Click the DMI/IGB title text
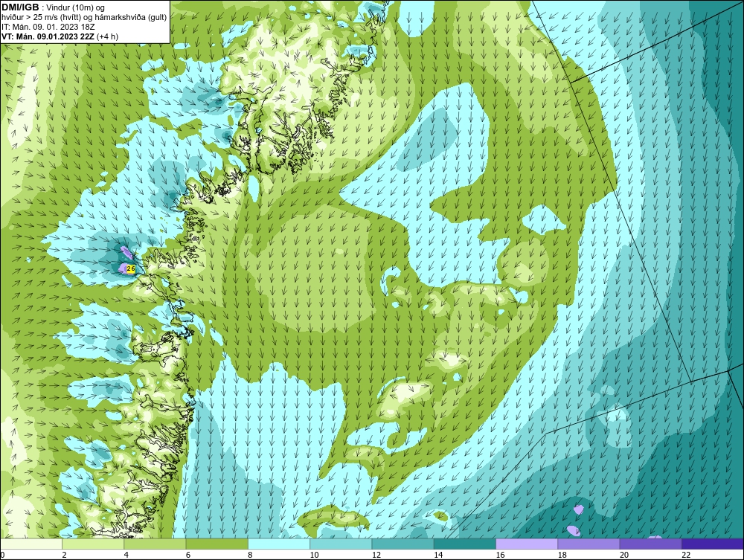Image resolution: width=744 pixels, height=560 pixels. pyautogui.click(x=20, y=7)
